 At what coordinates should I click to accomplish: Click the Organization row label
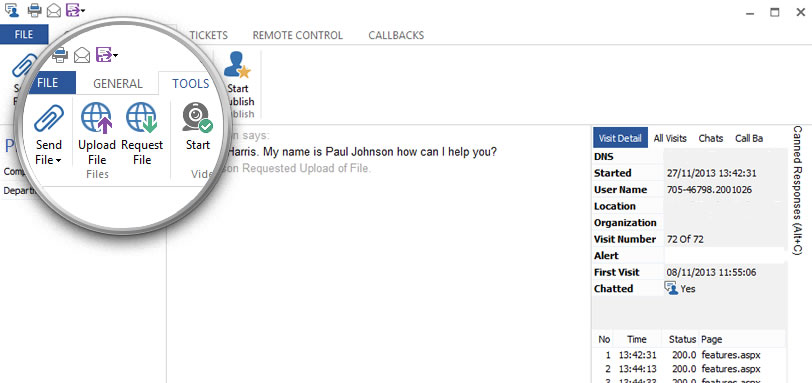tap(625, 223)
